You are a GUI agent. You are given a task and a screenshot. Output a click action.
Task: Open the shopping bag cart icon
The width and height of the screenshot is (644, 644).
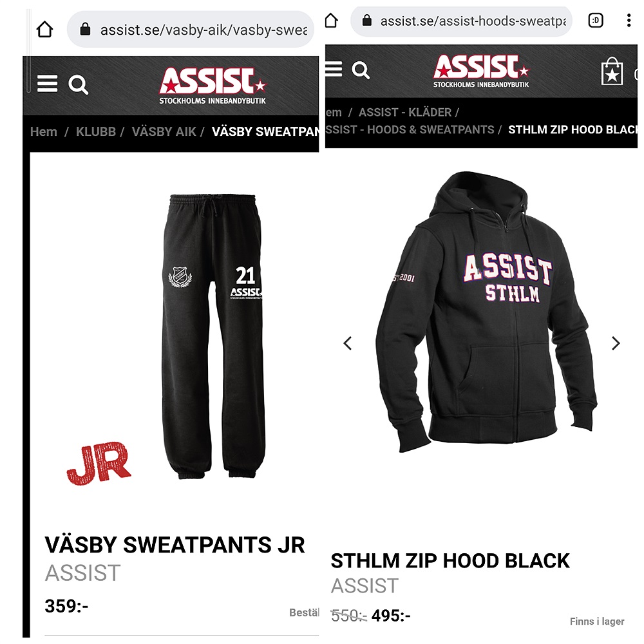(612, 71)
